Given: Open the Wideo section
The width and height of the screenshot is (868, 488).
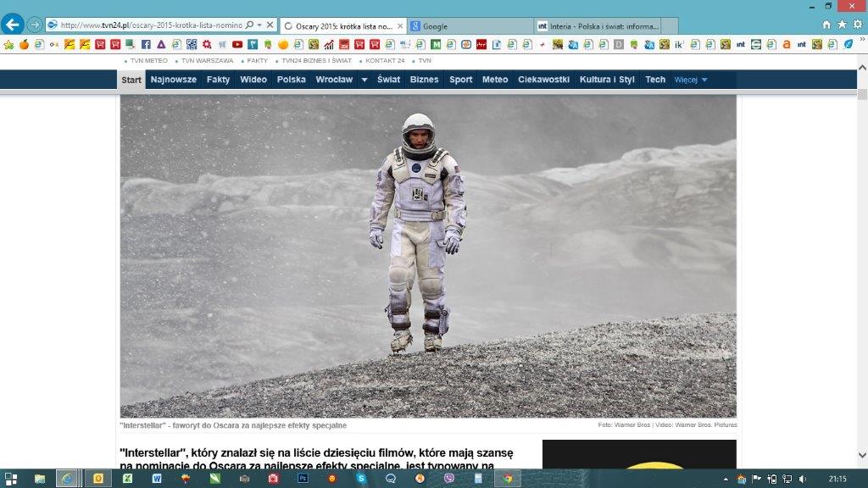Looking at the screenshot, I should [x=253, y=80].
